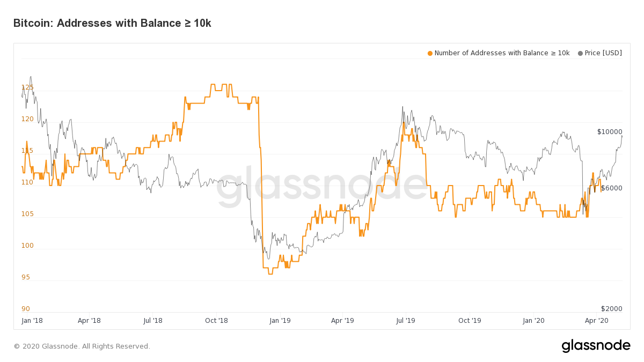Click the glassnode logo at bottom right

(596, 346)
